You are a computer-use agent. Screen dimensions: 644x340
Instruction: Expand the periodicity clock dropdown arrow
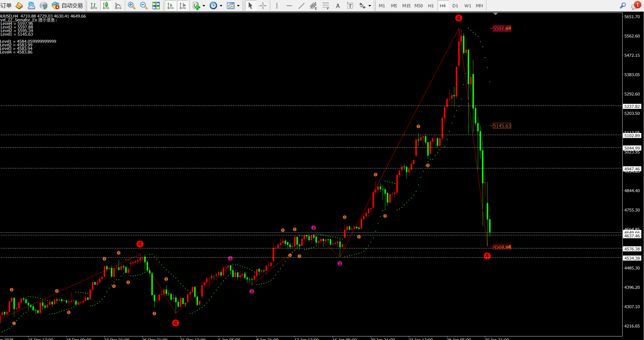pyautogui.click(x=221, y=6)
